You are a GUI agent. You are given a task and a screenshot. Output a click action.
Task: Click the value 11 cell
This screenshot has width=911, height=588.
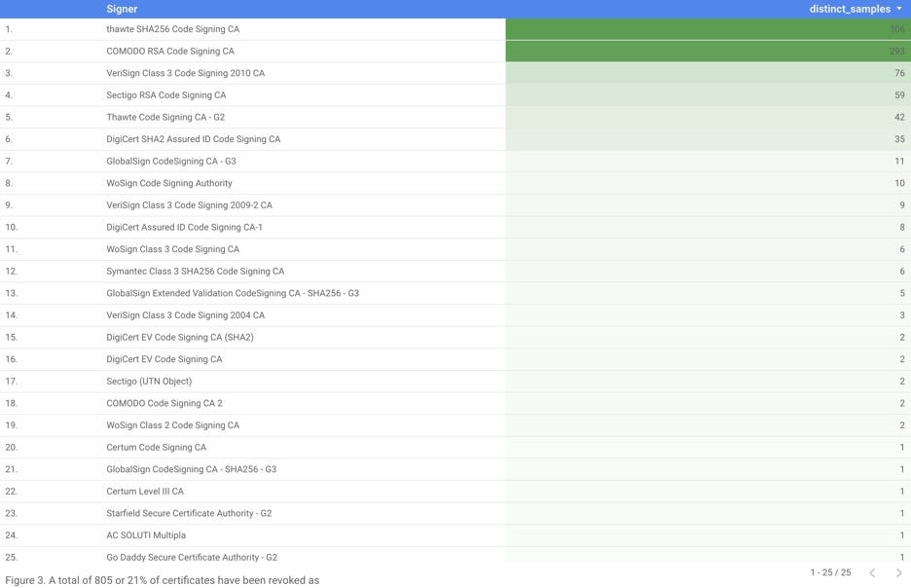[709, 162]
